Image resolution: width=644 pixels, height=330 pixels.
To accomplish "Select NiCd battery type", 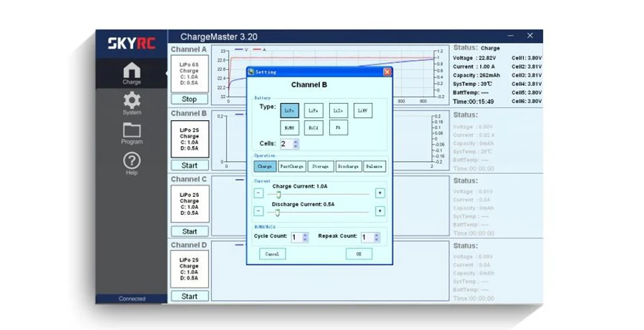I will (313, 128).
